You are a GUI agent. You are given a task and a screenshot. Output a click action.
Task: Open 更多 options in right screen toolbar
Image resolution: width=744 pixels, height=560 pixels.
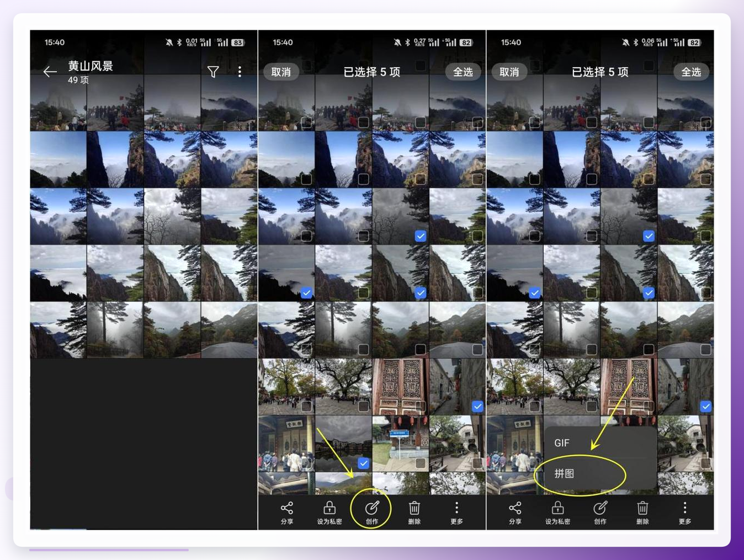pyautogui.click(x=685, y=513)
